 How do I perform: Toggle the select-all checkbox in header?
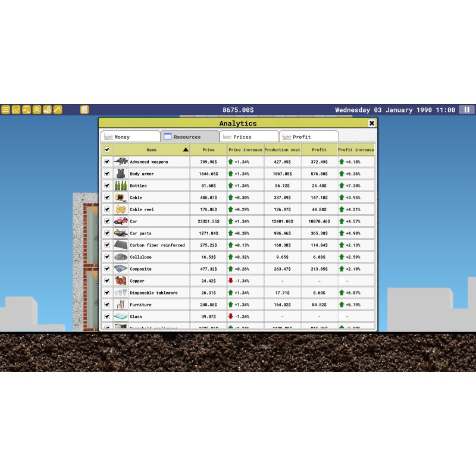point(107,150)
